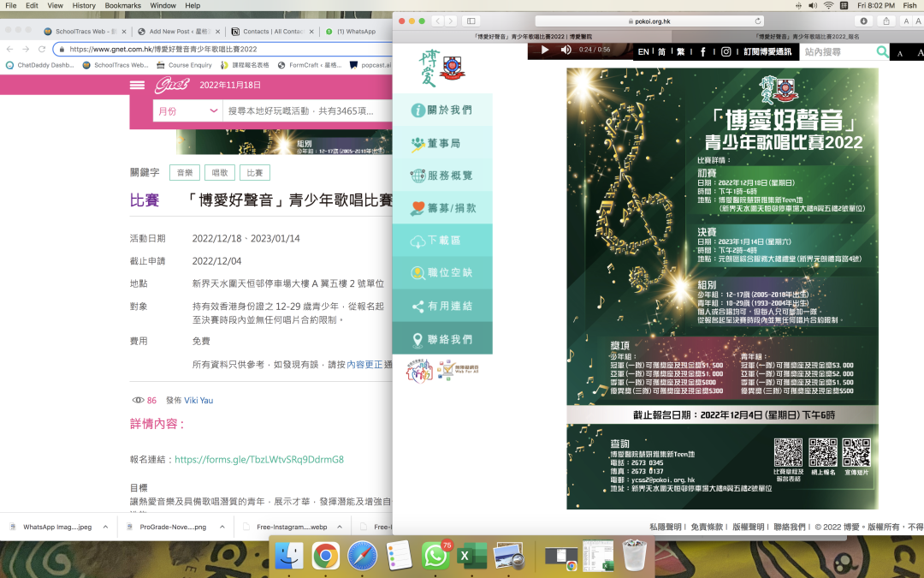
Task: Open Gnet hamburger menu icon
Action: (x=137, y=85)
